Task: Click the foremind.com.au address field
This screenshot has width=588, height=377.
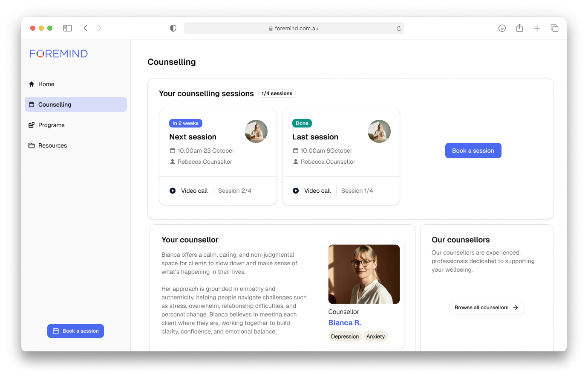Action: click(294, 28)
